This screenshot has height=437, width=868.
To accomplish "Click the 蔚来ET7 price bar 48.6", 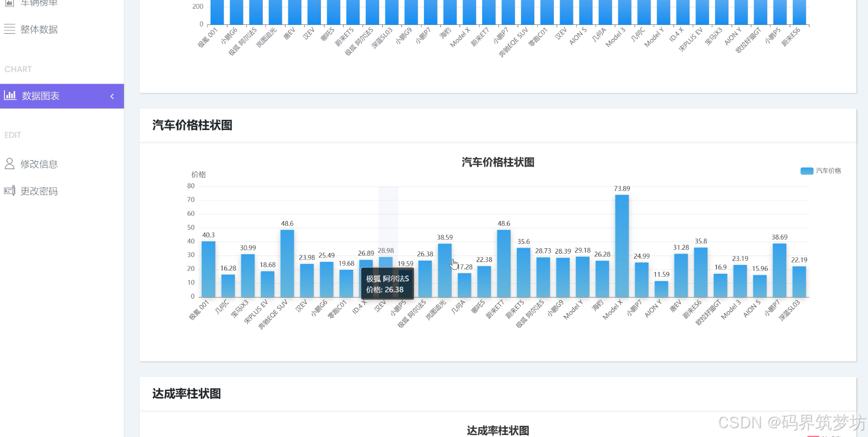I will tap(504, 263).
